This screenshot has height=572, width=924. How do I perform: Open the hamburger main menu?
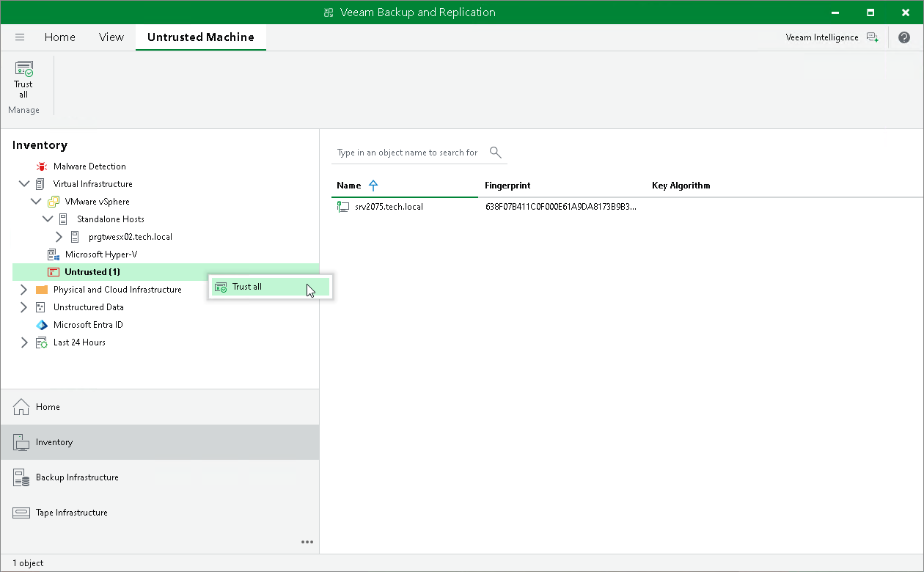point(20,37)
